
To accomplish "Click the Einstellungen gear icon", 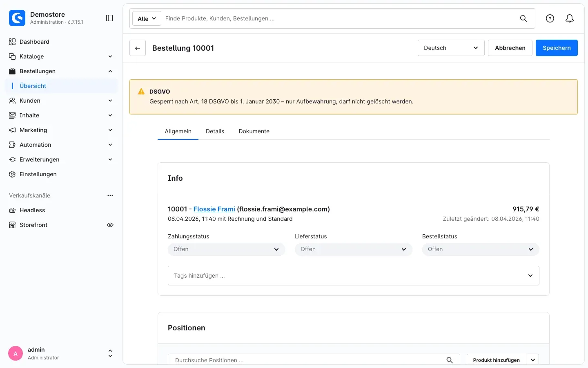I will click(12, 174).
